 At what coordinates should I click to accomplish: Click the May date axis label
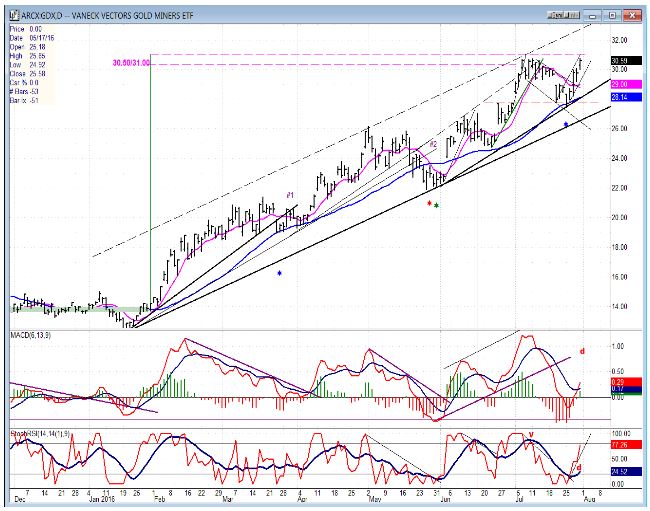[375, 499]
